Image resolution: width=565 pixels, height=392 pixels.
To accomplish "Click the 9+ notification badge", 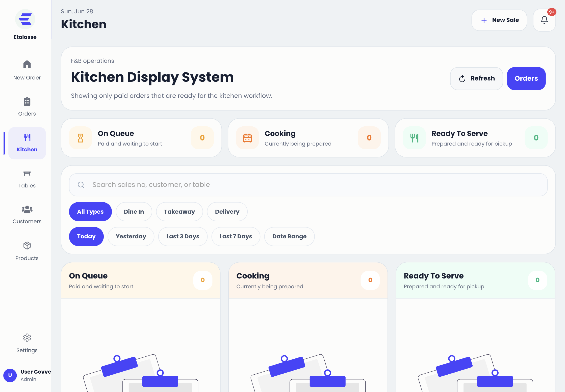I will (x=552, y=12).
